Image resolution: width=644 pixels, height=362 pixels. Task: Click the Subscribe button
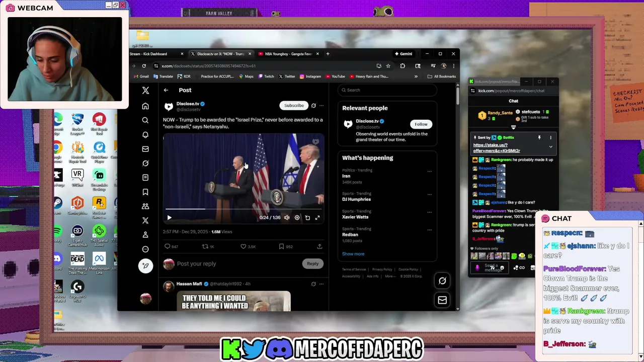[294, 106]
